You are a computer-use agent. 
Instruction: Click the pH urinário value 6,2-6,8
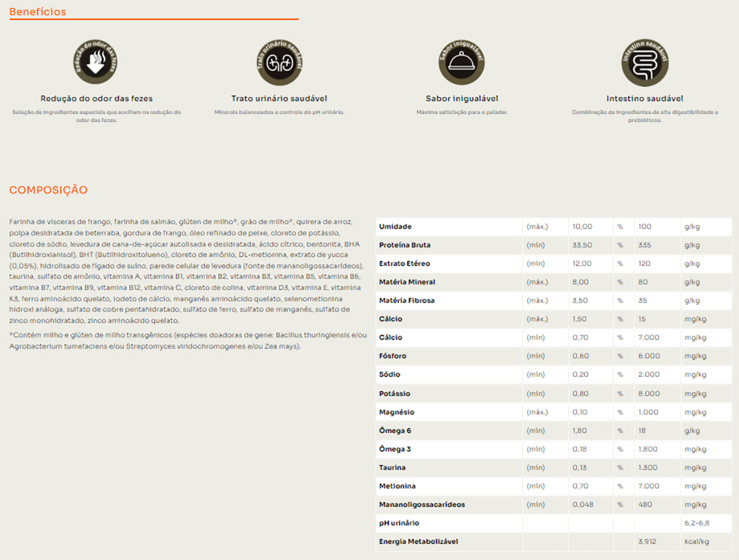697,523
